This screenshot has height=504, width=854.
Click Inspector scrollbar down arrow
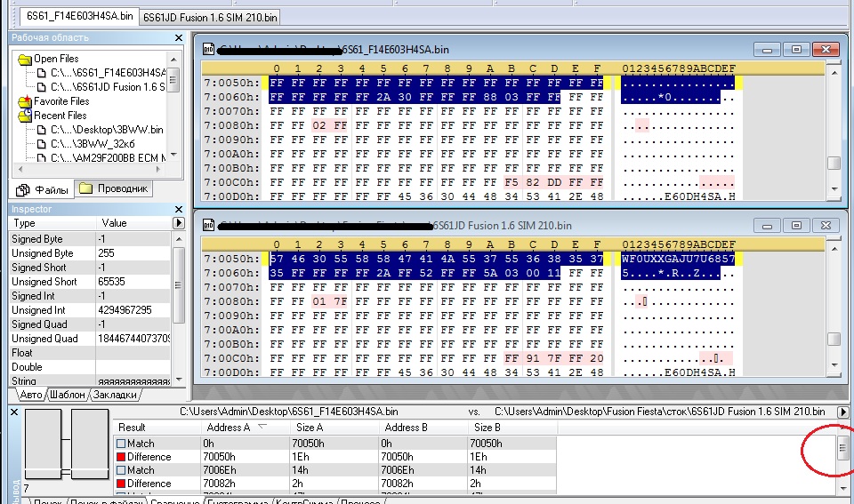pos(179,380)
